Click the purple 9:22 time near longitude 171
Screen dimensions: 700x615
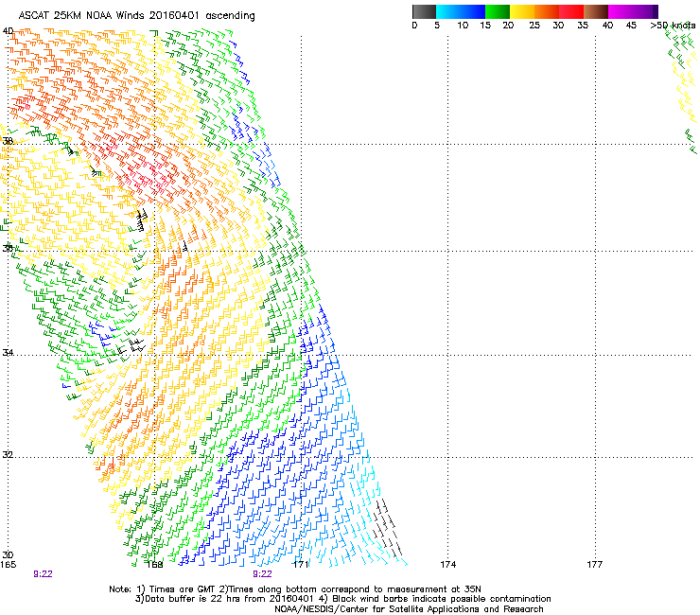tap(262, 574)
